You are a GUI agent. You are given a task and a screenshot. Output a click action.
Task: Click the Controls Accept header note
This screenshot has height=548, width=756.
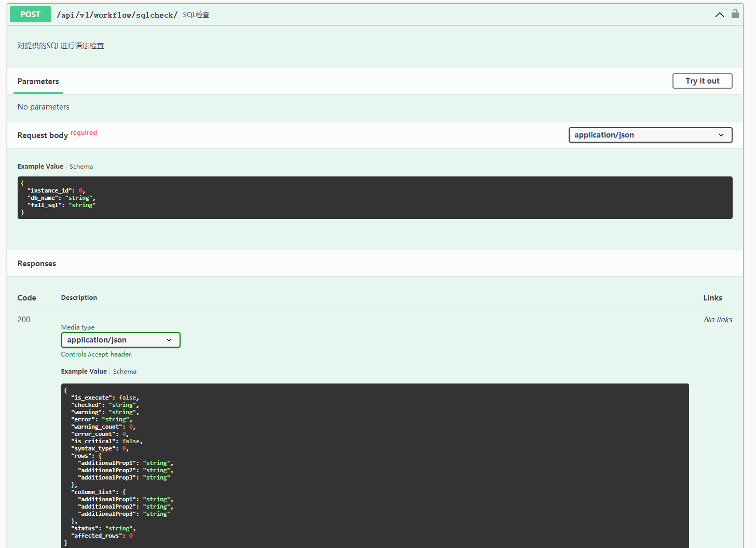(97, 354)
